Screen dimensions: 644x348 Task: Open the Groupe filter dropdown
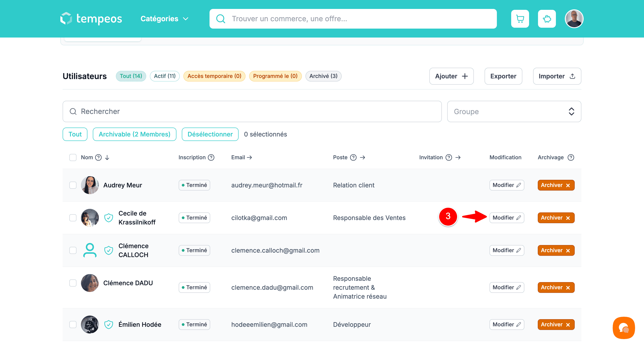514,111
